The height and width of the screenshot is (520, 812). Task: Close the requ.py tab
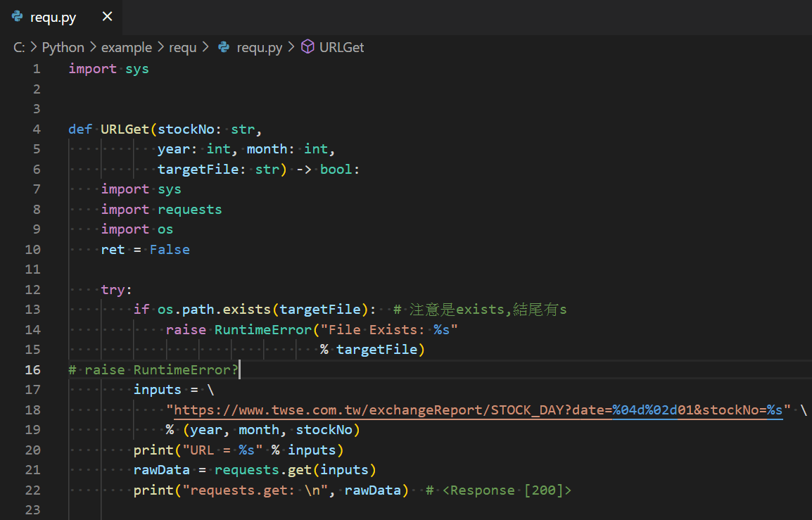(x=107, y=16)
